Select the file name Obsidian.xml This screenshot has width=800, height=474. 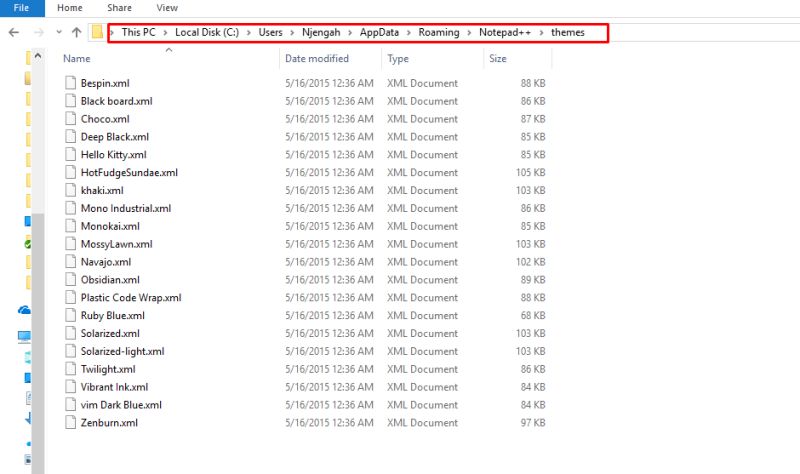click(110, 280)
